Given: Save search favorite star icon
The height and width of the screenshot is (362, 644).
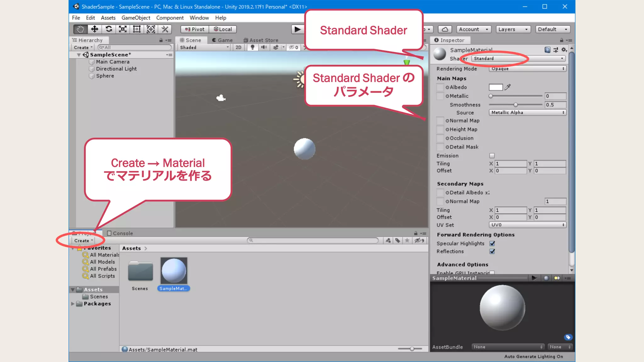Looking at the screenshot, I should [x=407, y=240].
